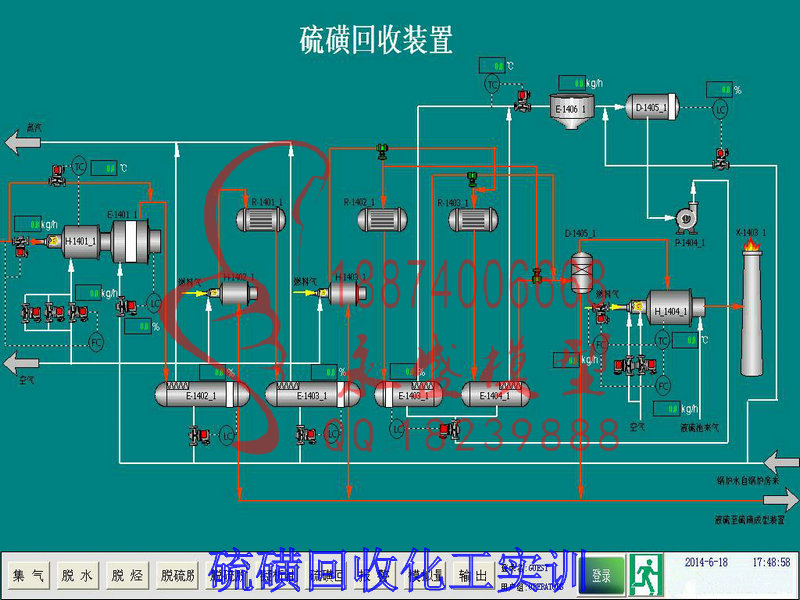Click the D-1405_1 vertical column by H_1404_1
This screenshot has width=800, height=600.
[x=581, y=272]
